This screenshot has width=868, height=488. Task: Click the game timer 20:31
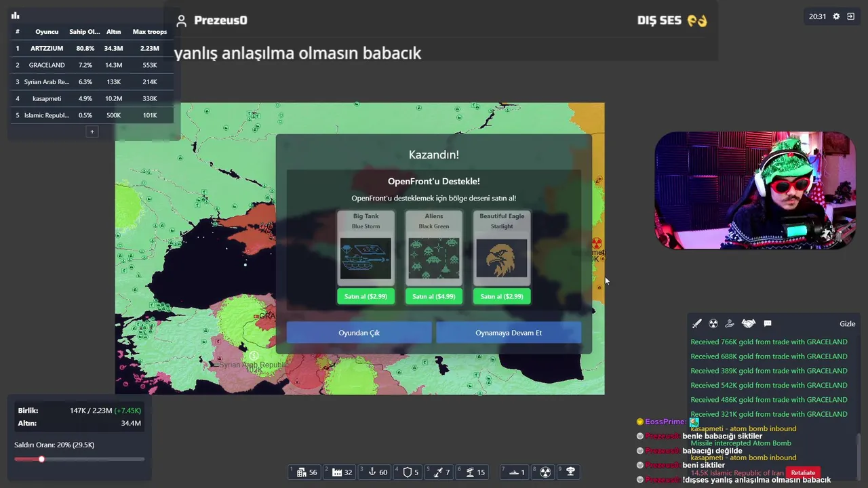[x=817, y=16]
